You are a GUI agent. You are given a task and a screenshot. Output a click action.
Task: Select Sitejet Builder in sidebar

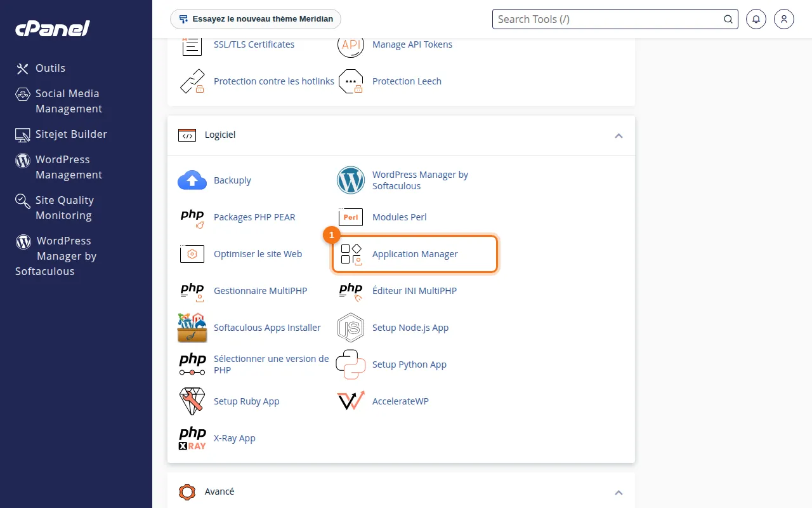(x=62, y=134)
